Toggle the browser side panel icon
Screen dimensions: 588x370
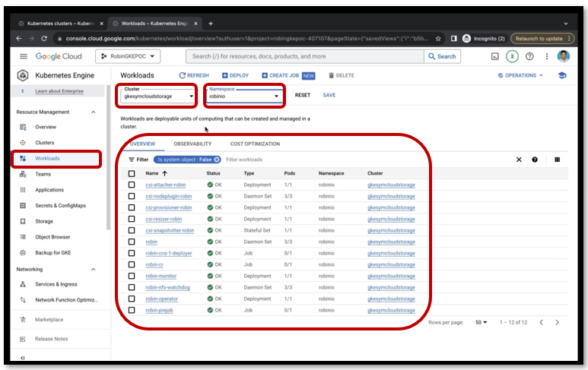454,39
